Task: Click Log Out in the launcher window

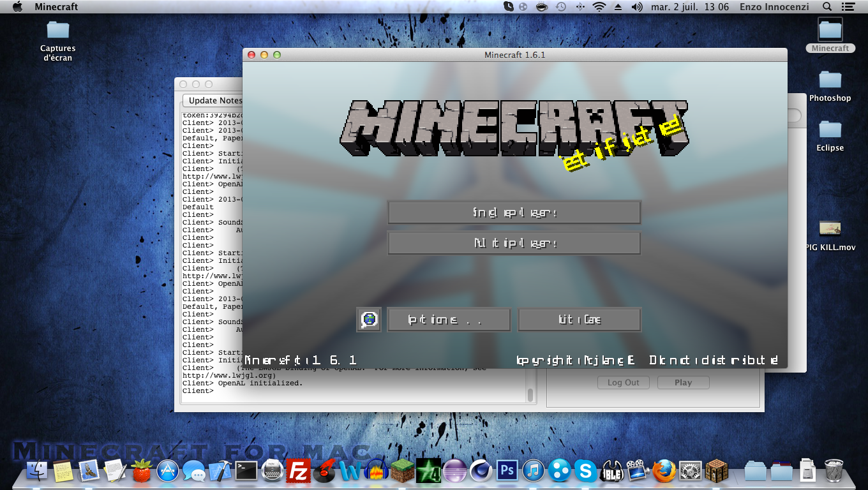Action: [x=624, y=382]
